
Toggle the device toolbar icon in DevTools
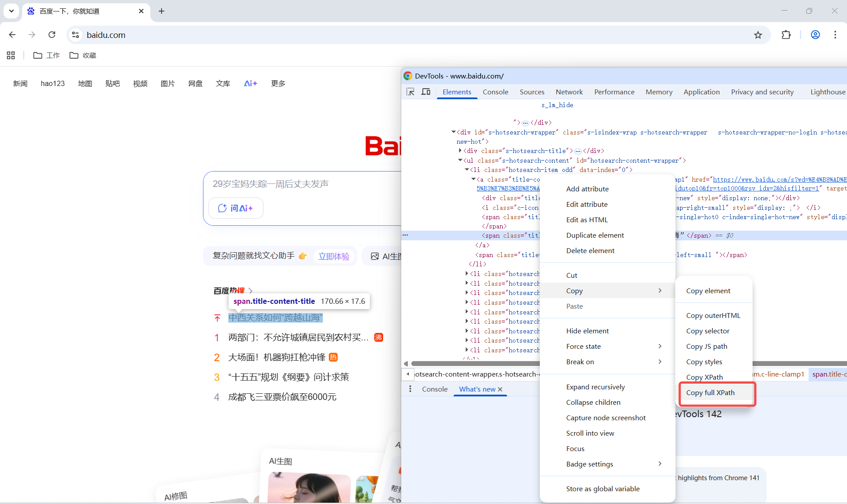pos(426,92)
